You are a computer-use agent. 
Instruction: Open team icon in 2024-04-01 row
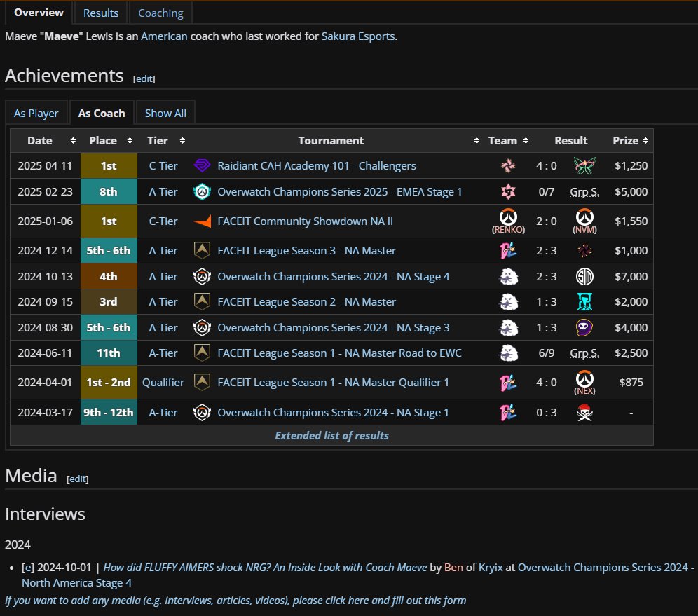pyautogui.click(x=508, y=383)
